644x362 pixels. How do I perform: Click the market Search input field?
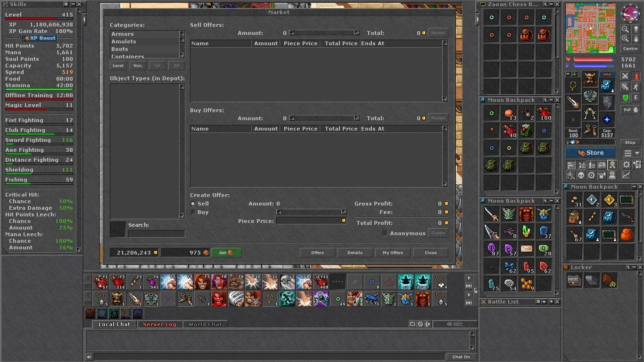point(157,234)
